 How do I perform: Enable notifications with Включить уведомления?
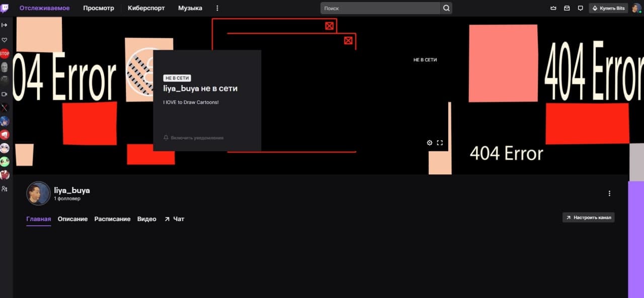click(x=193, y=138)
